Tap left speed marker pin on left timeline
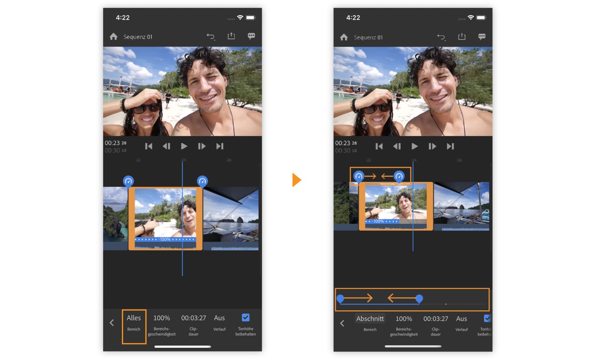The image size is (601, 364). click(128, 181)
